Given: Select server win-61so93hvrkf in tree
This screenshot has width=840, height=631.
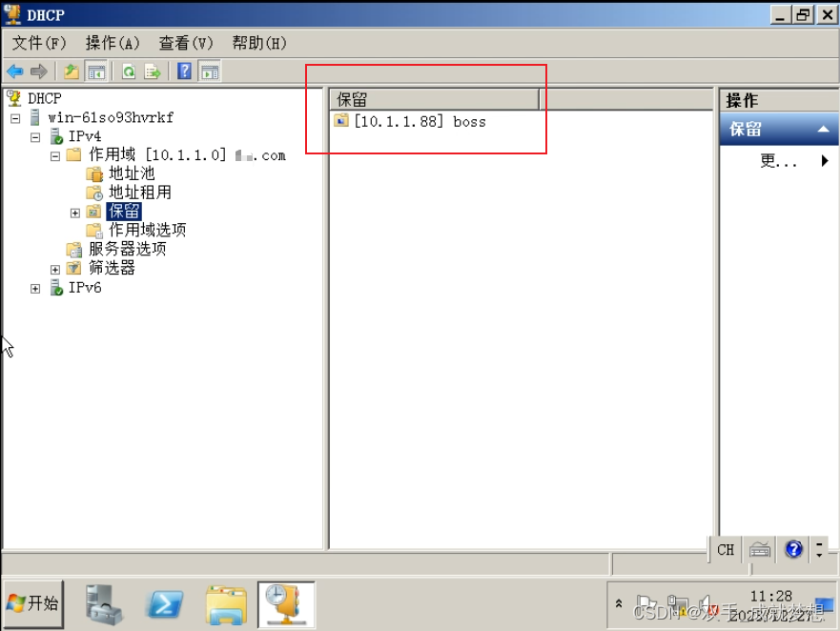Looking at the screenshot, I should (111, 117).
